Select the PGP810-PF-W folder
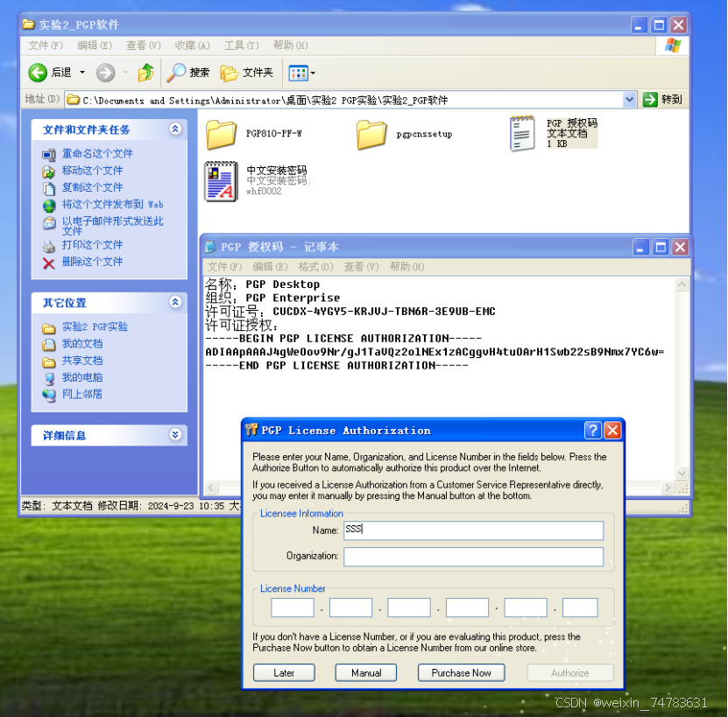 pos(221,135)
